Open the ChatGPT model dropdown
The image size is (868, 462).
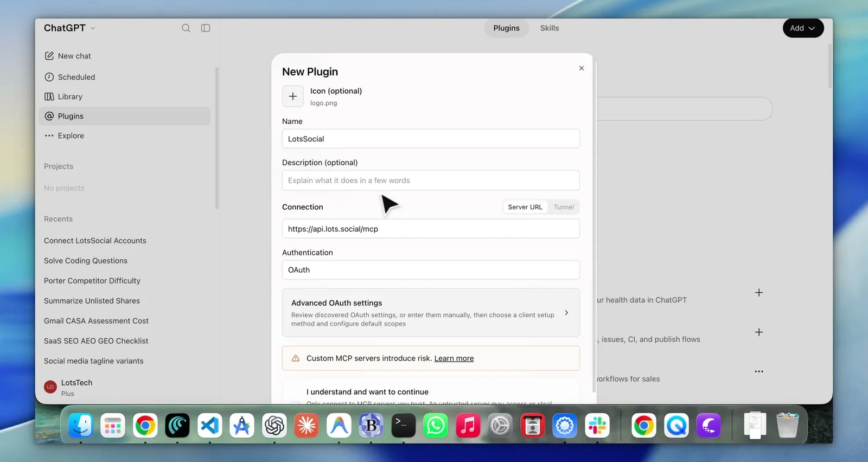(x=69, y=28)
